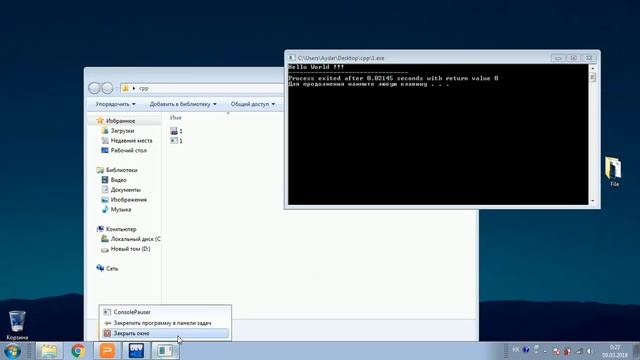Click the language indicator in the tray
This screenshot has width=640, height=360.
click(516, 350)
